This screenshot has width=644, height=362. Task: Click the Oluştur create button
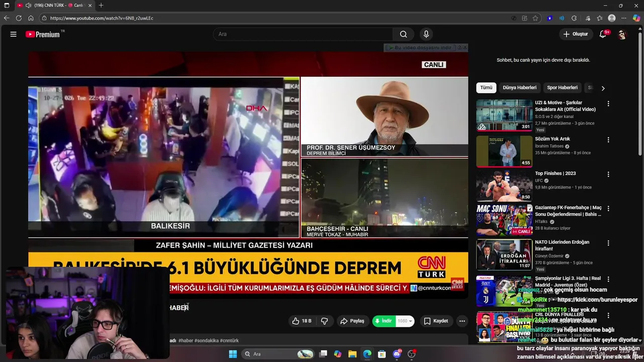[x=576, y=34]
